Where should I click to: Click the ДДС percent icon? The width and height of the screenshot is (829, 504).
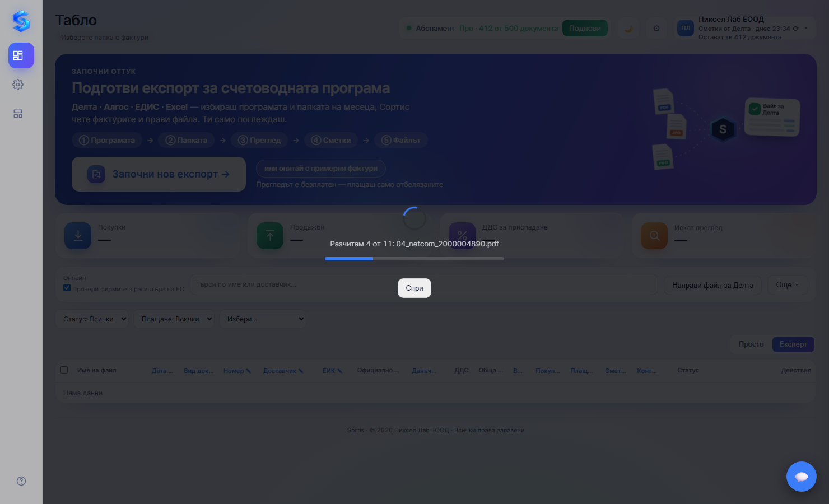tap(462, 236)
